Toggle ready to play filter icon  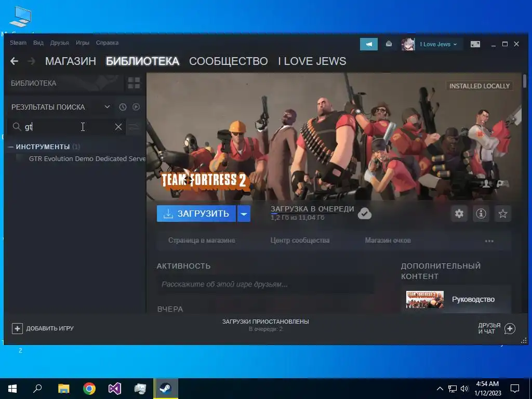pyautogui.click(x=136, y=107)
